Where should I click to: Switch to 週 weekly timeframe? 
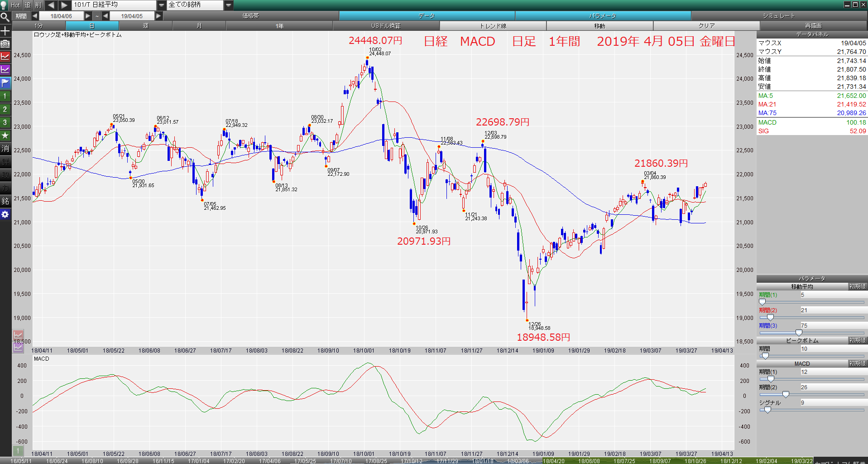(x=146, y=26)
